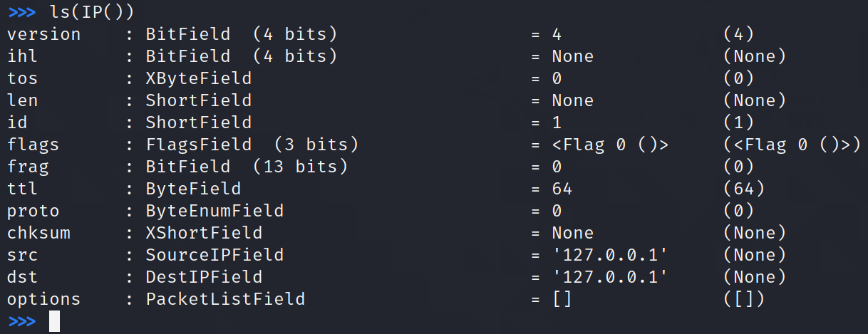Viewport: 868px width, 334px height.
Task: Click the 'len' field name
Action: coord(23,100)
